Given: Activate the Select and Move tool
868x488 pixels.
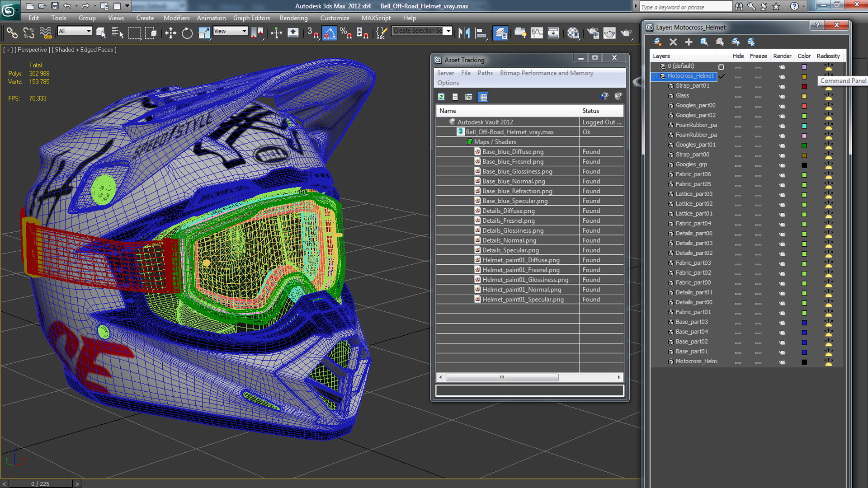Looking at the screenshot, I should pos(170,33).
